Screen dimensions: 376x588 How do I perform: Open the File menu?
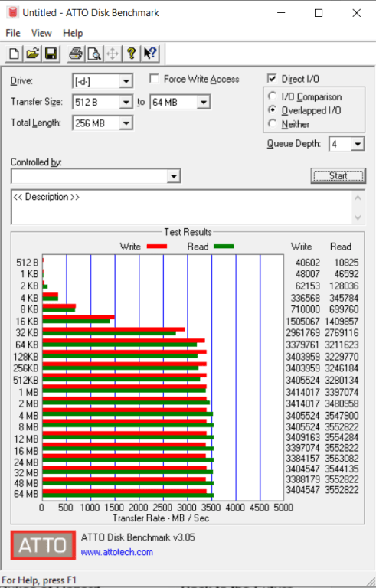tap(13, 34)
